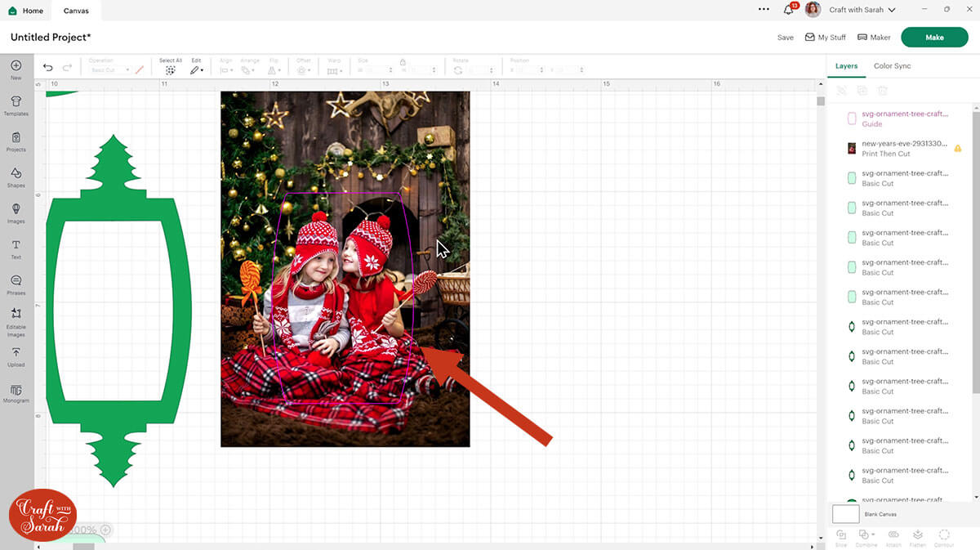Open the Editable Images panel
Screen dimensions: 980x550
coord(16,322)
